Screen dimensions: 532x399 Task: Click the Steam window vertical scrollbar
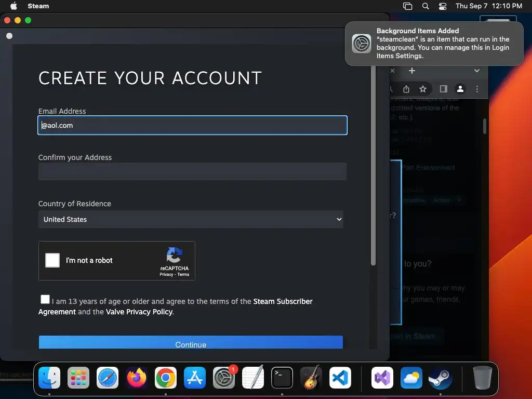point(373,165)
